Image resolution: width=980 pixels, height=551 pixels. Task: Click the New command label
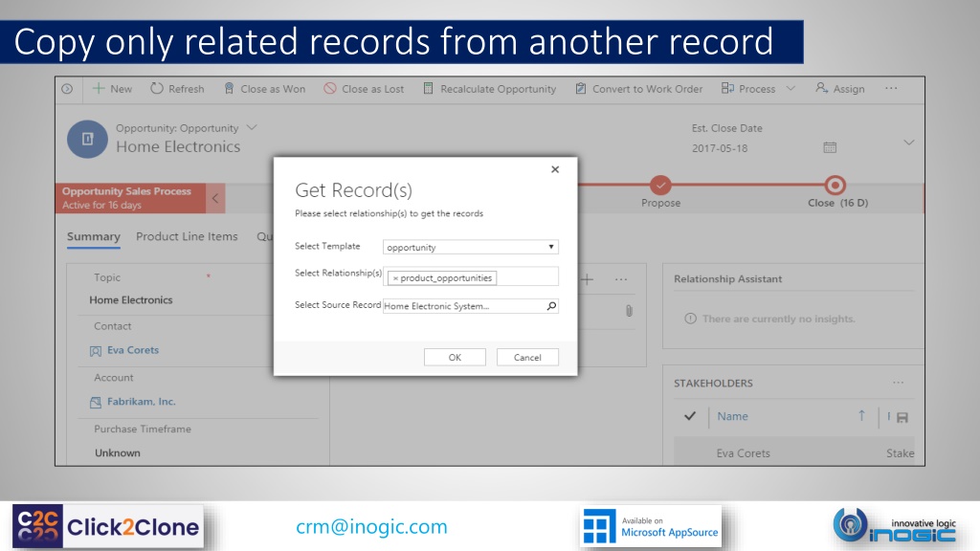[122, 89]
